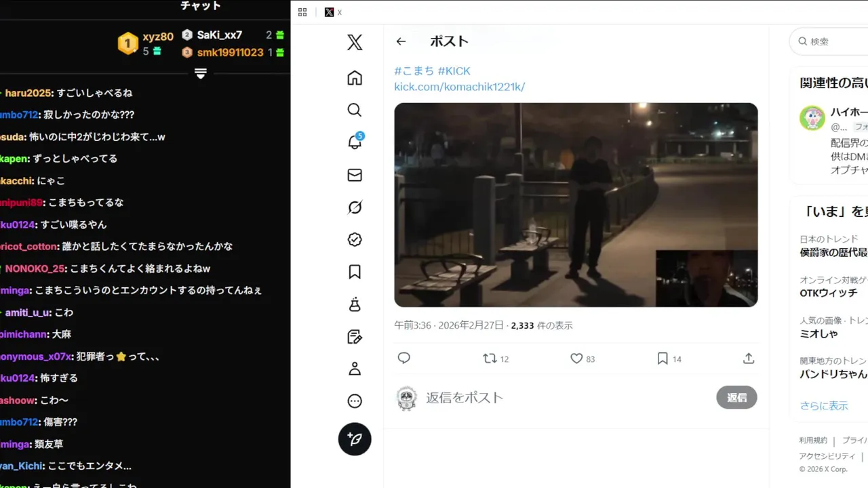
Task: Open trend OTKウィッチ
Action: [x=829, y=293]
